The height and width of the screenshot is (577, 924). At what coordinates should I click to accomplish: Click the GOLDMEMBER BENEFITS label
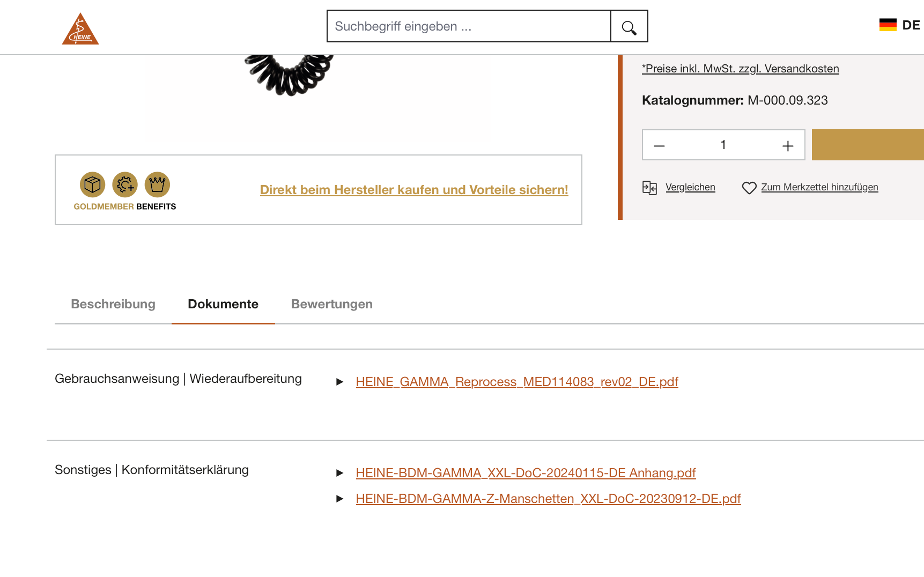(125, 206)
